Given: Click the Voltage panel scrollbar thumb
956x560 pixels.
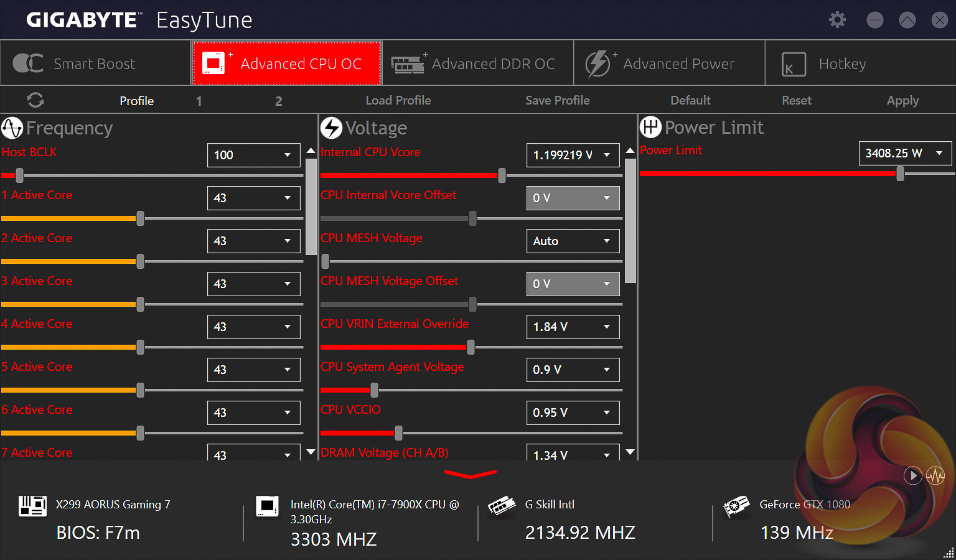Looking at the screenshot, I should [630, 221].
